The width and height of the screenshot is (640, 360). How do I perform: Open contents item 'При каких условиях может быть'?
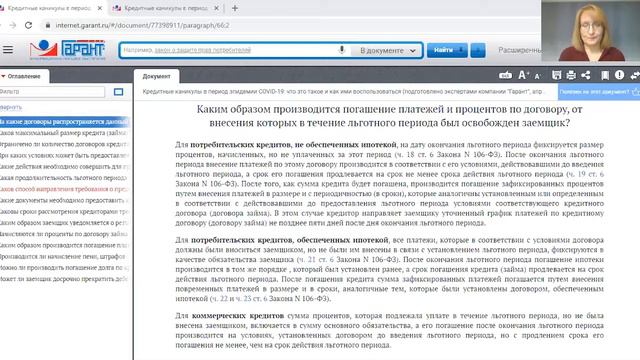pos(64,156)
